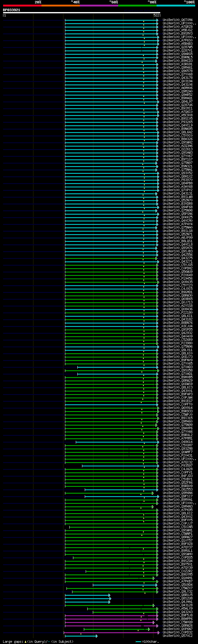This screenshot has height=644, width=198.
Task: Select the UniRef100_Q5PSM6 label
Action: [x=178, y=214]
